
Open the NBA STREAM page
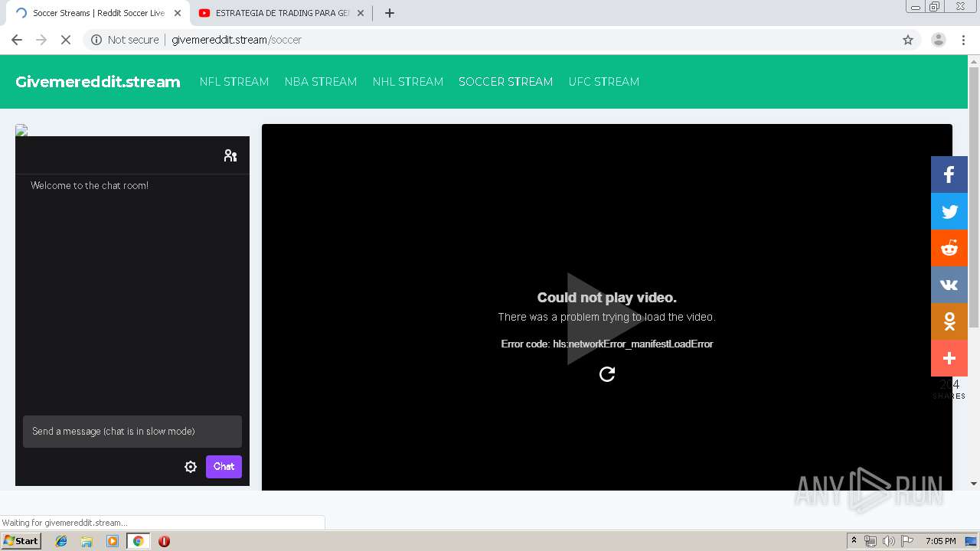pyautogui.click(x=321, y=82)
